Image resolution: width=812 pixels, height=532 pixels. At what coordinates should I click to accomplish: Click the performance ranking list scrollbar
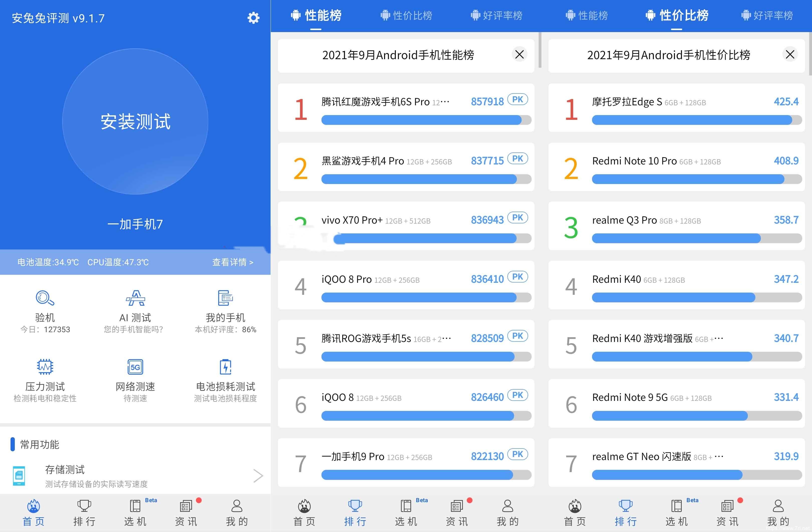[540, 50]
